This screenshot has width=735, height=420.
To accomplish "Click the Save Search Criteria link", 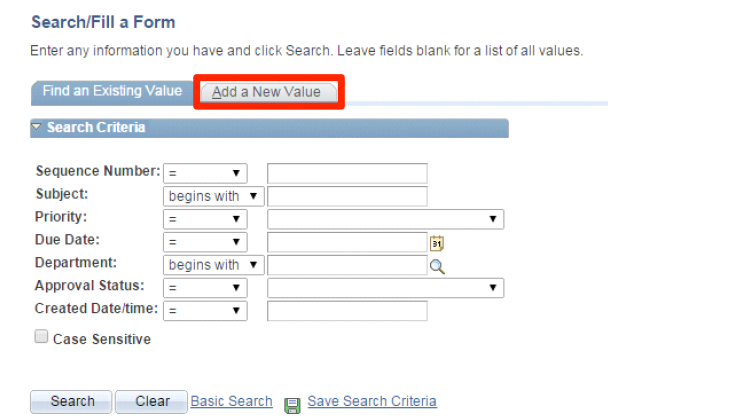I will pyautogui.click(x=372, y=401).
